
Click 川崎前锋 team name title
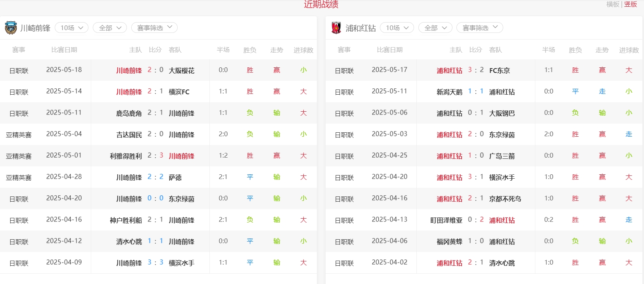pos(35,28)
